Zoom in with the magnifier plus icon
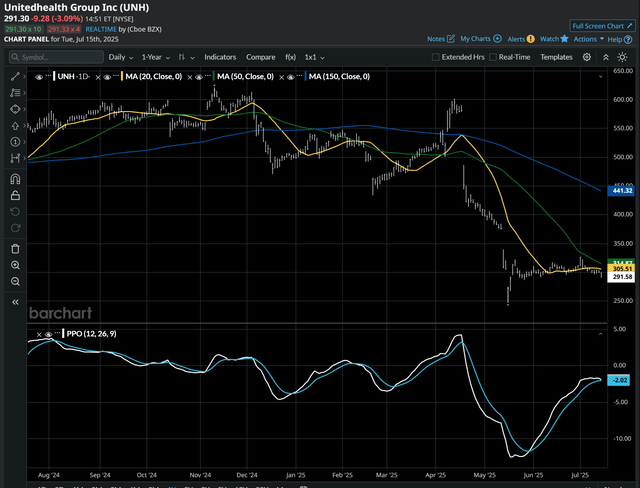Viewport: 640px width, 488px height. (15, 265)
